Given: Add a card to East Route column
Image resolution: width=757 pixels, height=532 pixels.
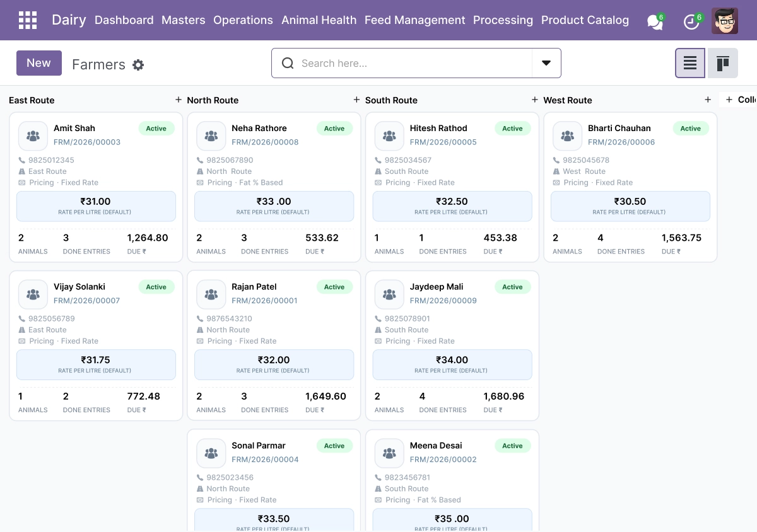Looking at the screenshot, I should (179, 100).
